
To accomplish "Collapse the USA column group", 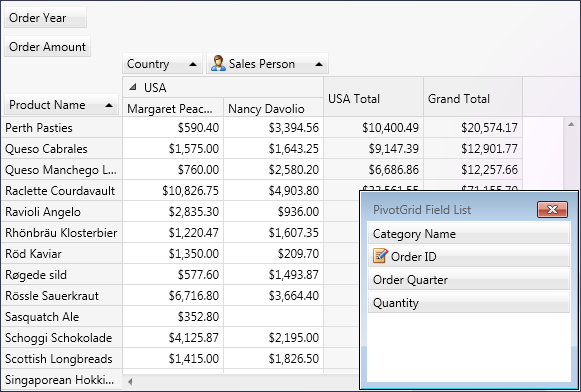I will click(133, 87).
